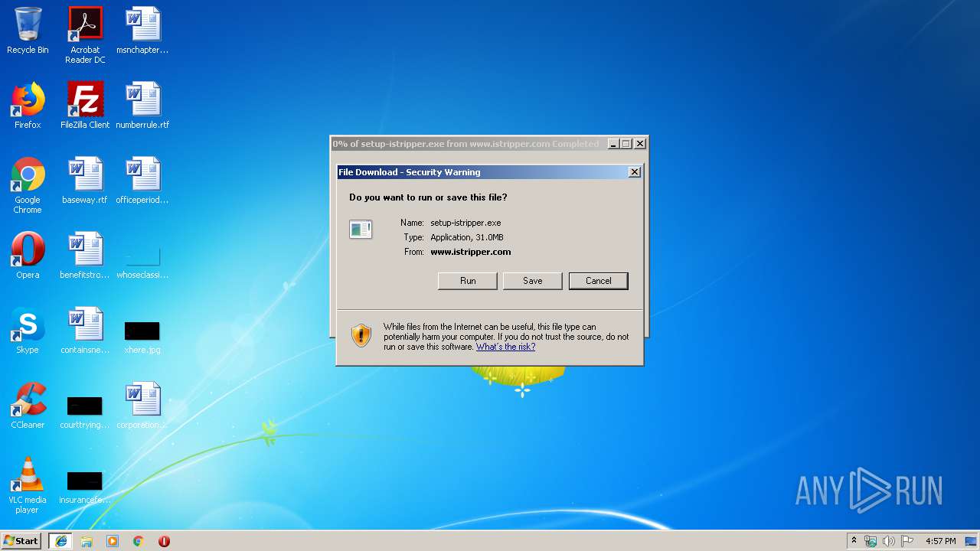The image size is (980, 551).
Task: Click Chrome icon in taskbar
Action: [138, 541]
